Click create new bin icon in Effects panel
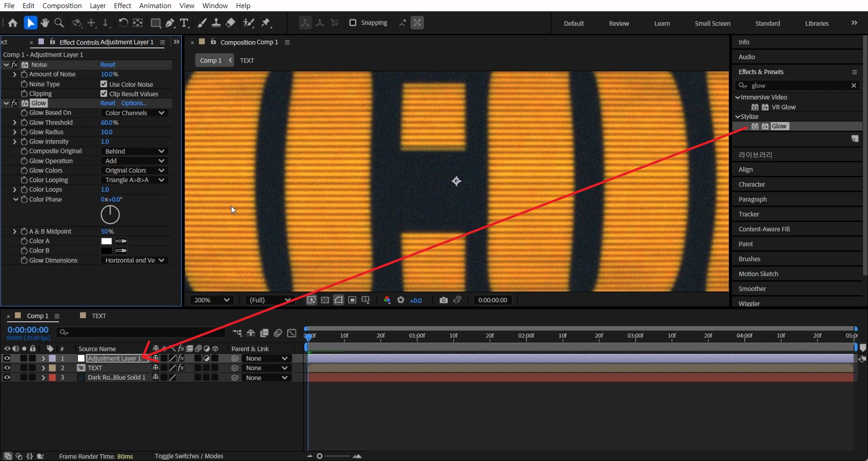 [855, 139]
